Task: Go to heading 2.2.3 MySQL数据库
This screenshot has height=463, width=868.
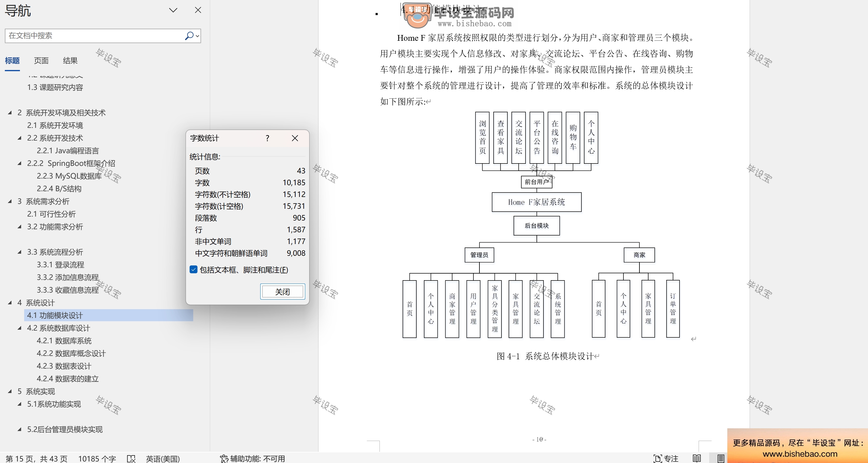Action: tap(69, 176)
